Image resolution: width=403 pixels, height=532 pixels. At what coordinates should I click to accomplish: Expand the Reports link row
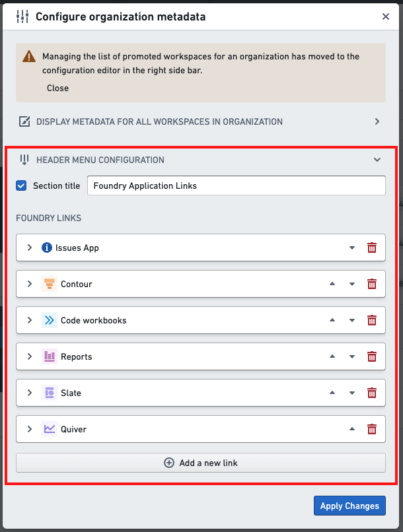click(30, 356)
